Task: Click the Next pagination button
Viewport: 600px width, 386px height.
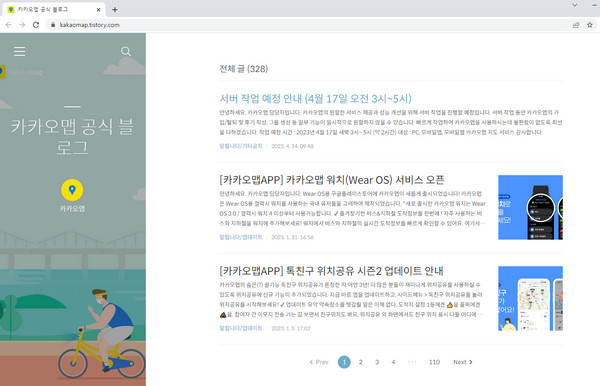Action: (x=463, y=362)
